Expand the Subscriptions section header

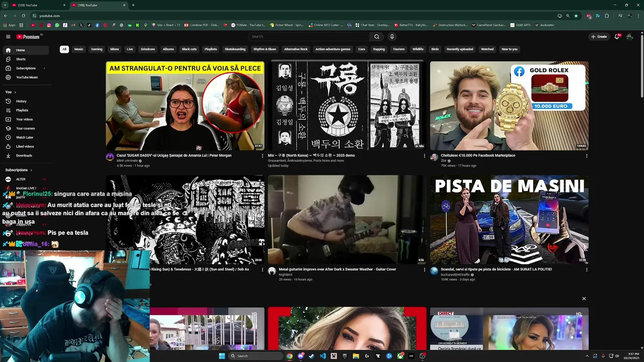coord(19,170)
